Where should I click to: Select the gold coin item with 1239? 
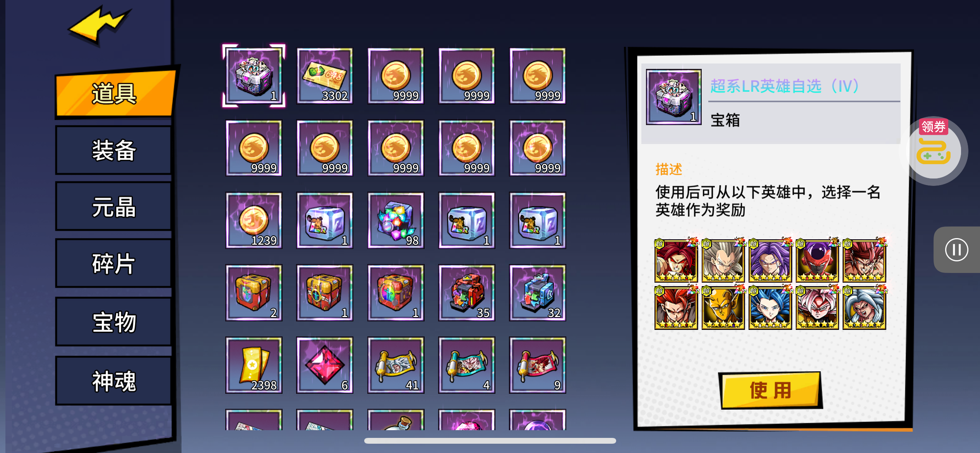click(254, 220)
